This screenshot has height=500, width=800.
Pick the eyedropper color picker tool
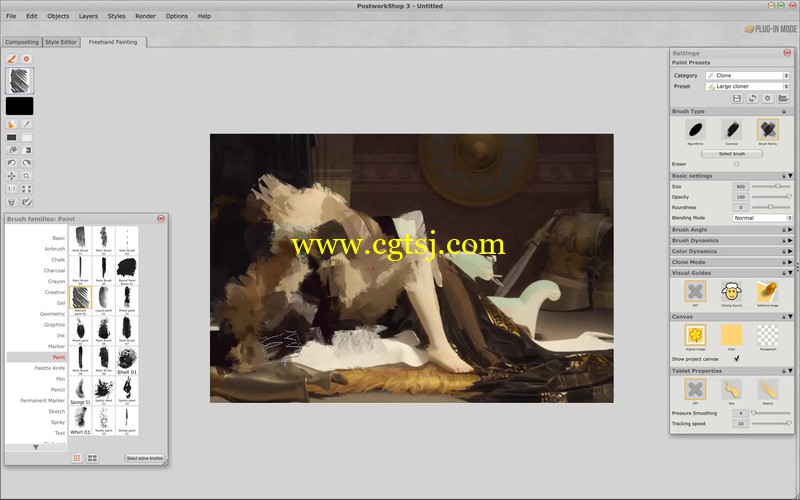pos(27,124)
